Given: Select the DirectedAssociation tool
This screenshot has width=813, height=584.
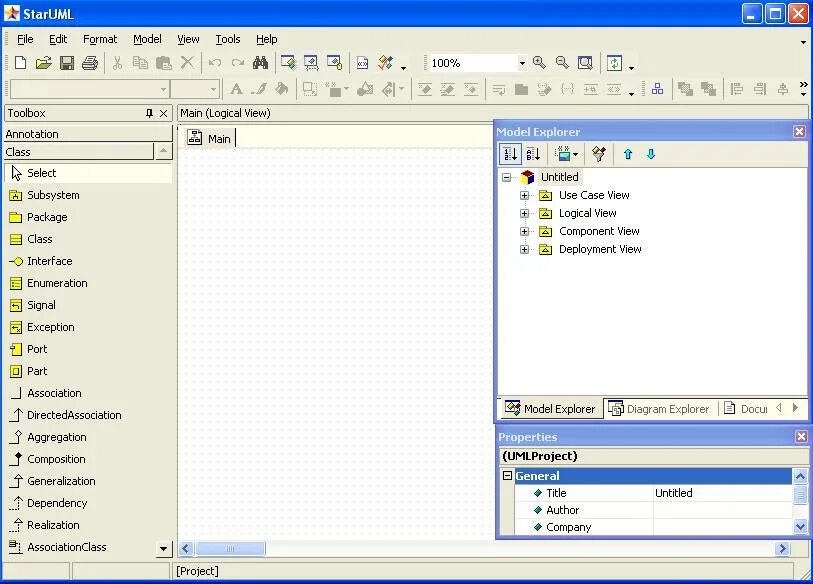Looking at the screenshot, I should pyautogui.click(x=66, y=415).
